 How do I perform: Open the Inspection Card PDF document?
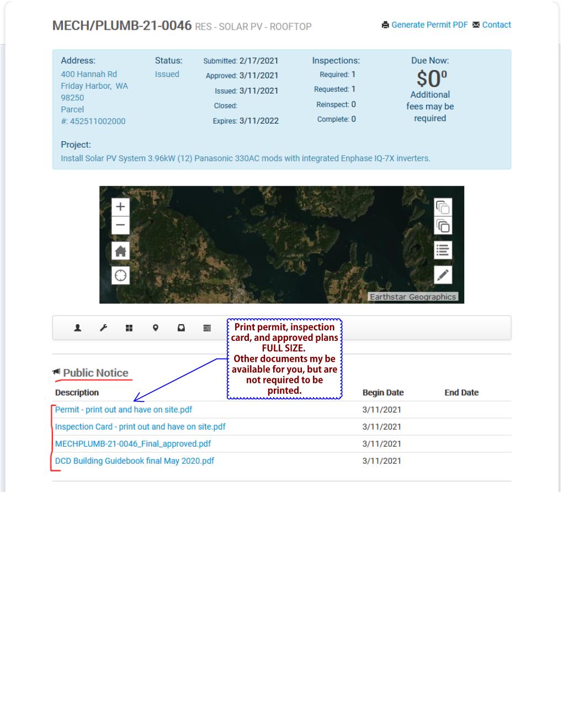point(139,426)
